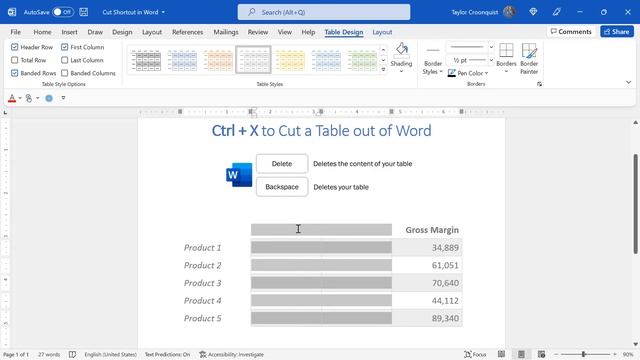
Task: Click the Comments button
Action: point(571,31)
